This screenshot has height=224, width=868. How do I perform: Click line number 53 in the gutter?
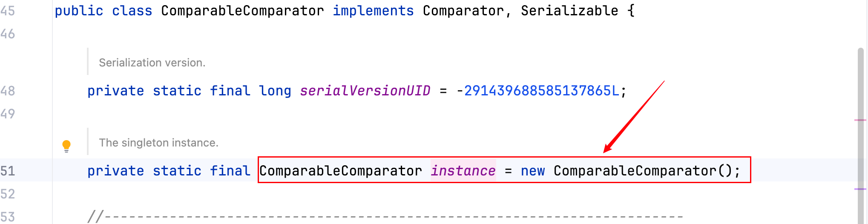(8, 217)
